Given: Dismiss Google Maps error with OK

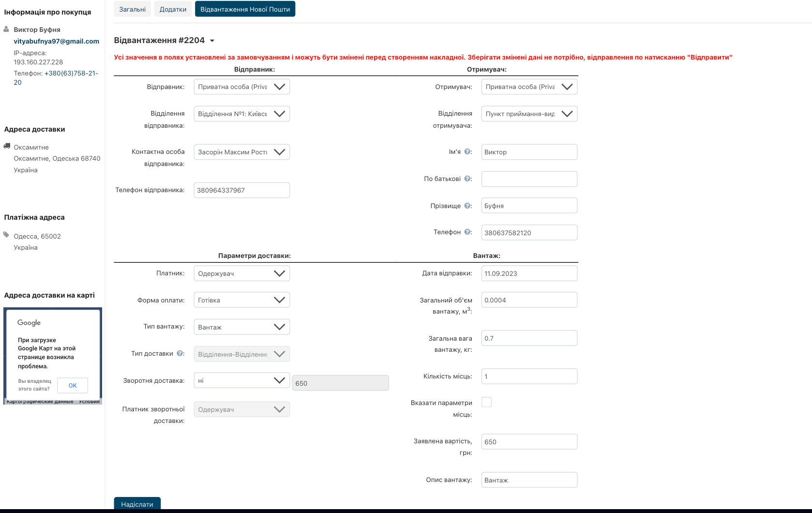Looking at the screenshot, I should (73, 385).
